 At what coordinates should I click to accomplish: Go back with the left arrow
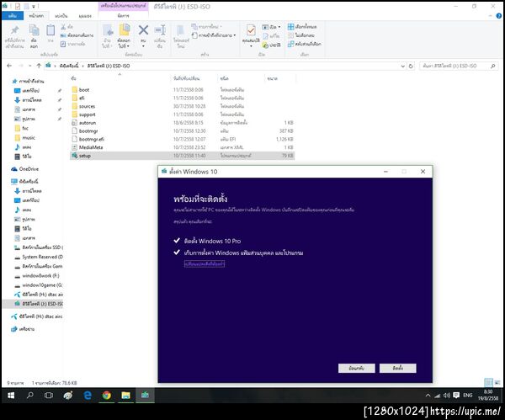9,66
